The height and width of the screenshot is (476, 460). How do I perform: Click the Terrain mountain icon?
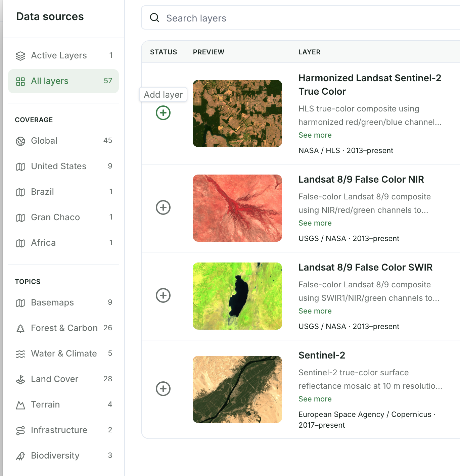(x=20, y=405)
